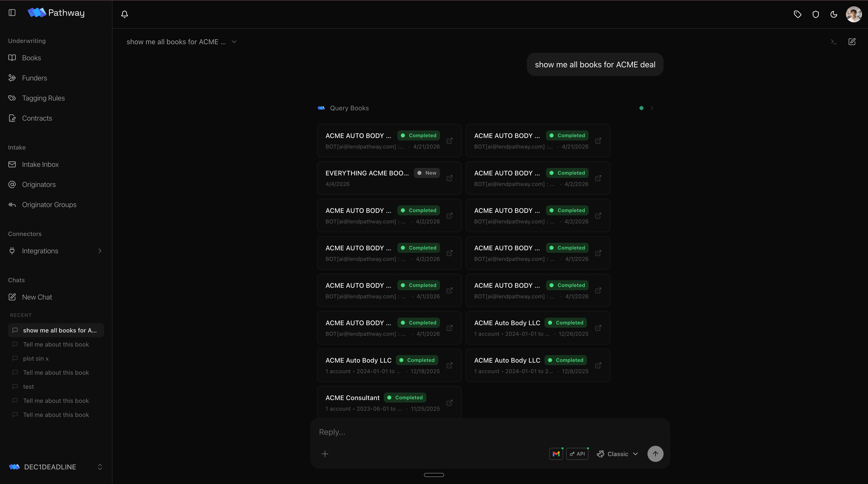Click Completed badge on ACME Consultant
Viewport: 868px width, 484px height.
[x=405, y=398]
